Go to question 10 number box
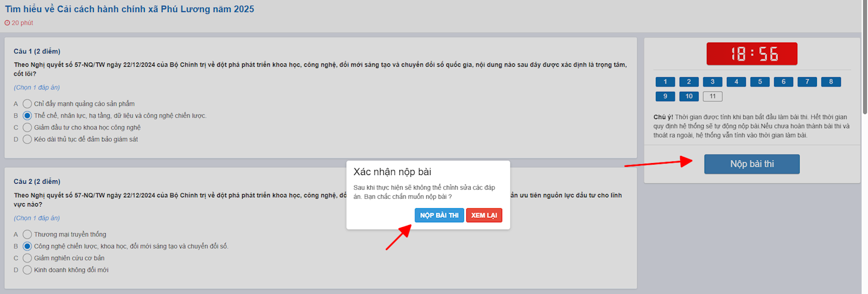Viewport: 868px width, 294px height. point(689,96)
